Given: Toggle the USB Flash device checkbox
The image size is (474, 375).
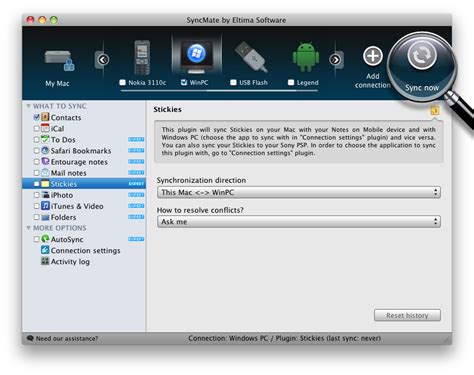Looking at the screenshot, I should click(x=233, y=82).
